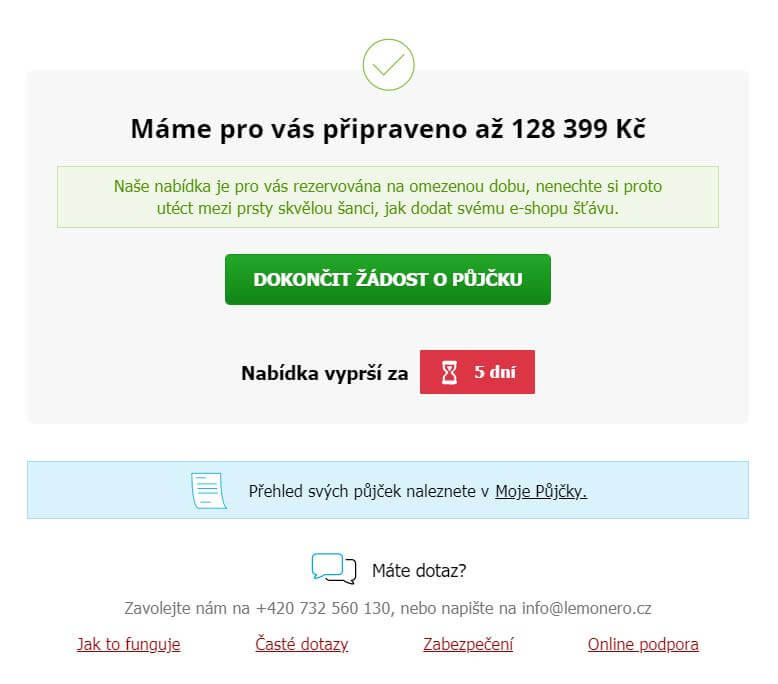
Task: Click the green reserved-offer notice text
Action: [388, 197]
